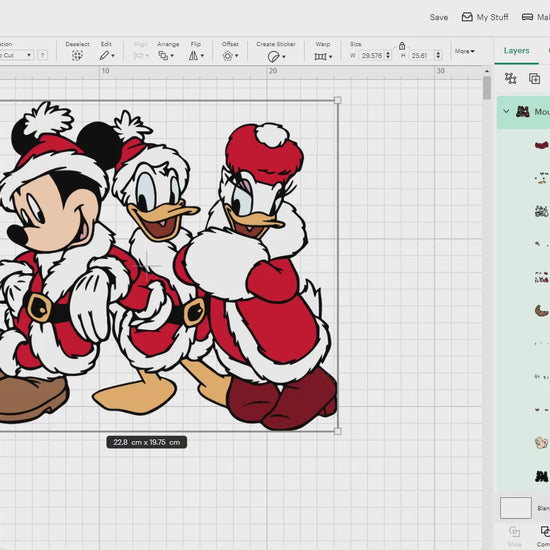Screen dimensions: 550x550
Task: Expand the Flip dropdown arrow
Action: point(202,56)
